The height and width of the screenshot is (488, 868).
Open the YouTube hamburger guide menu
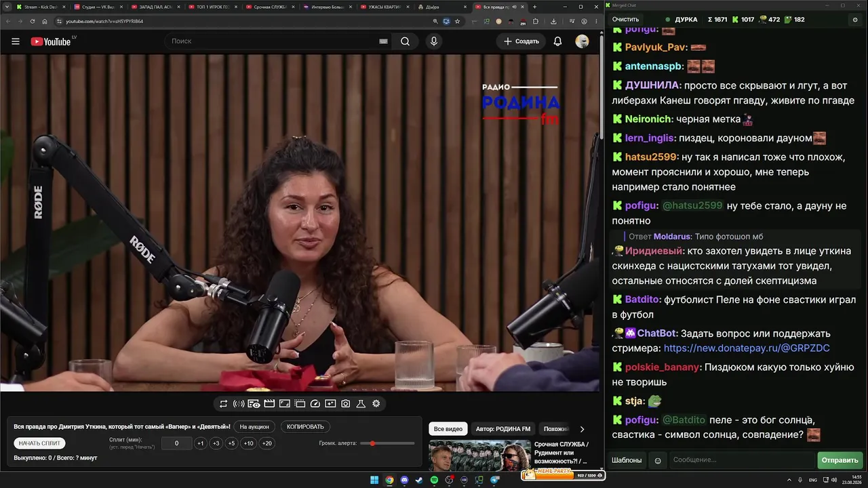click(16, 41)
